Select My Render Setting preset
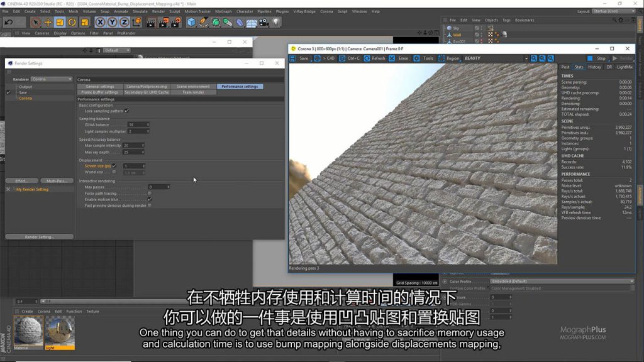 pos(33,190)
